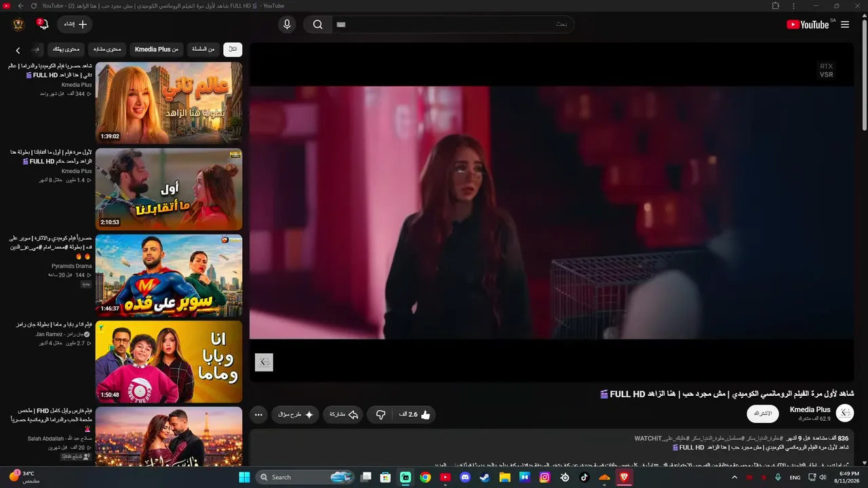The width and height of the screenshot is (868, 488).
Task: Open Salah Abdallah channel link
Action: pos(59,439)
